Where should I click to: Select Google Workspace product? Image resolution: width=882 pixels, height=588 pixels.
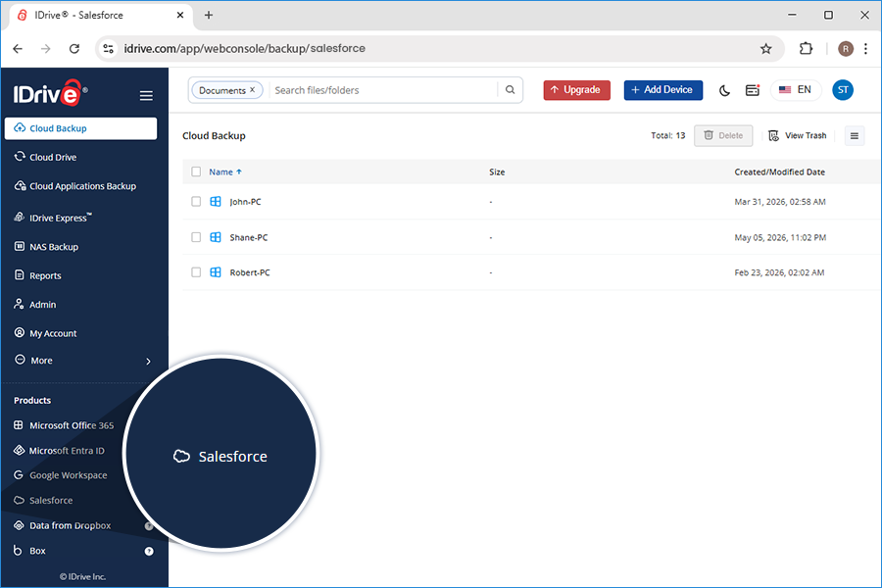[60, 475]
